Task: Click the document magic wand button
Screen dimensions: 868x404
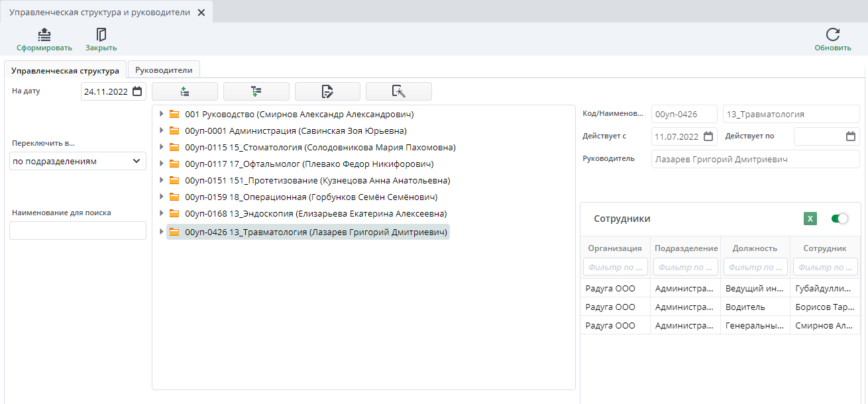Action: (x=399, y=91)
